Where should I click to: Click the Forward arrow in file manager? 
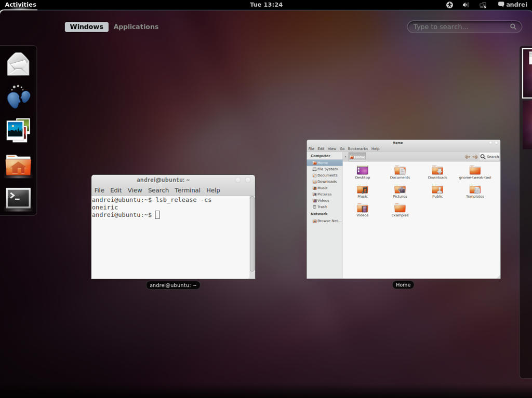475,157
